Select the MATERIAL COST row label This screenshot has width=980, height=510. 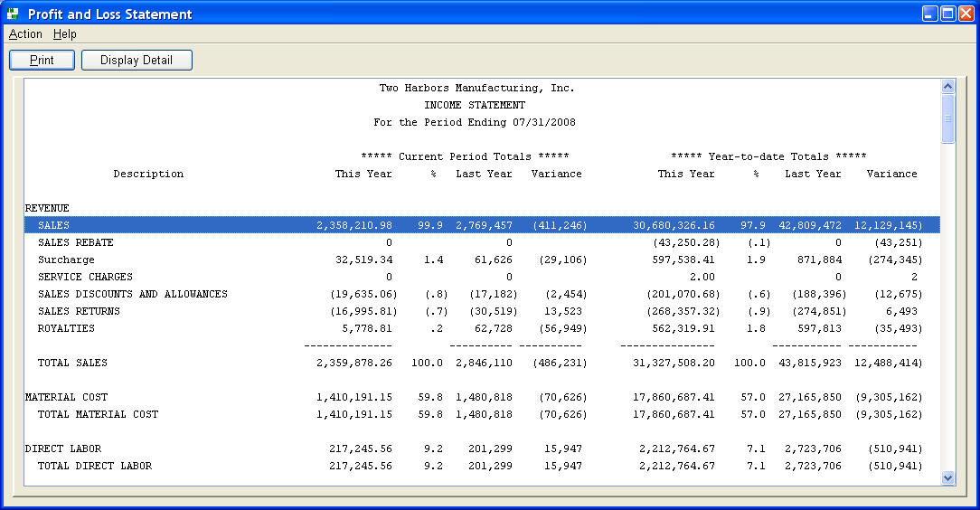[x=66, y=397]
